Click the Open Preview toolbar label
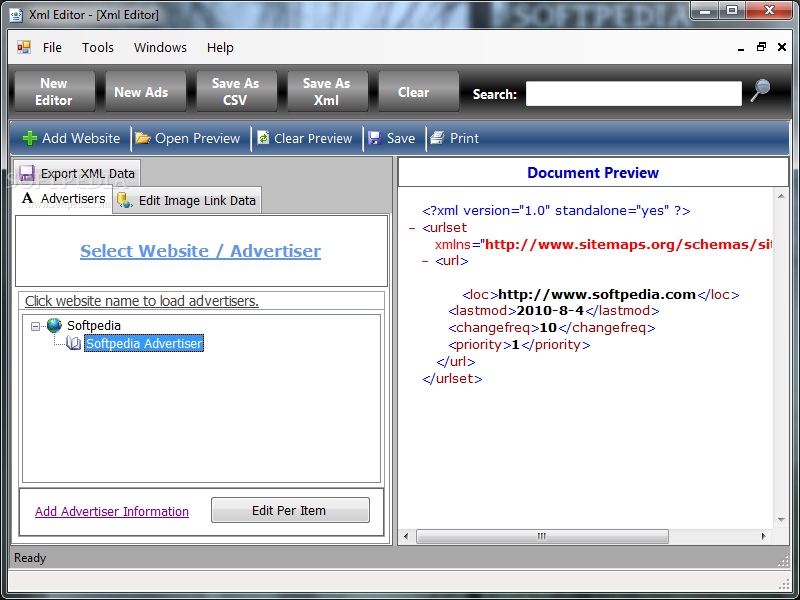Viewport: 800px width, 600px height. (197, 138)
